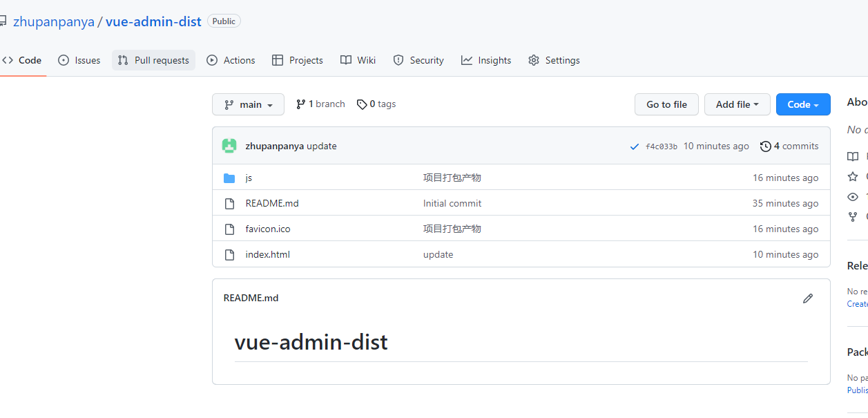Expand the green Code dropdown button
This screenshot has height=418, width=868.
803,104
